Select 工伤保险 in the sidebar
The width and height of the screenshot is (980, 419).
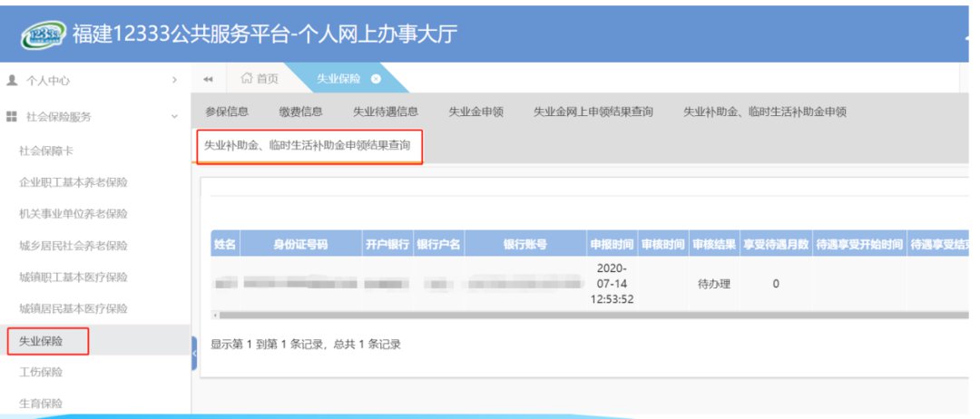(x=41, y=372)
